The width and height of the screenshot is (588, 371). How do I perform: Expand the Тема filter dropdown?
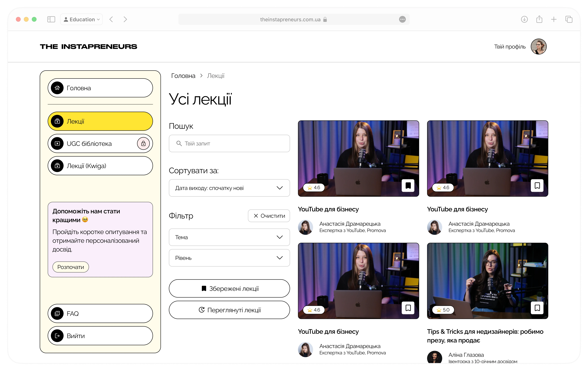pyautogui.click(x=229, y=237)
